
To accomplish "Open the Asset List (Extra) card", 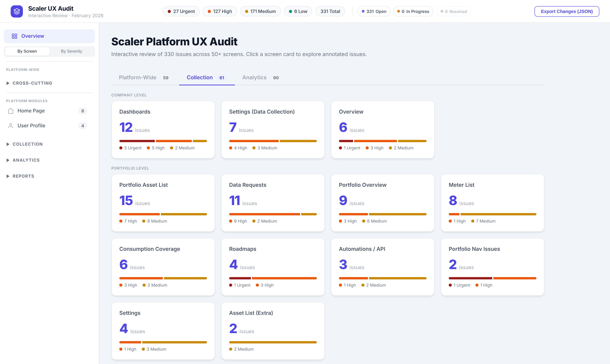I will click(x=273, y=331).
